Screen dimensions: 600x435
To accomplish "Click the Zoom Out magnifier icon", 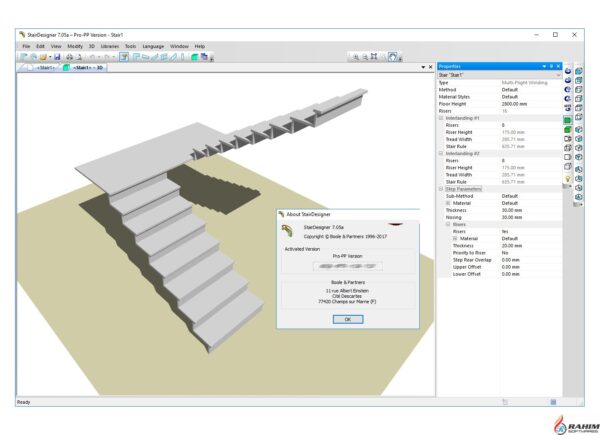I will point(365,57).
